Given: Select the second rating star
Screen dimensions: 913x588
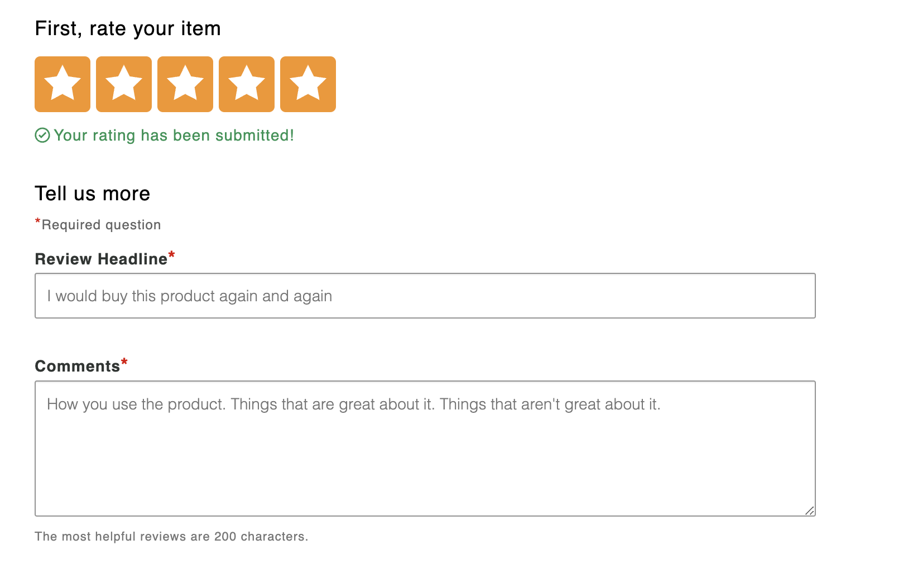Looking at the screenshot, I should (x=124, y=84).
